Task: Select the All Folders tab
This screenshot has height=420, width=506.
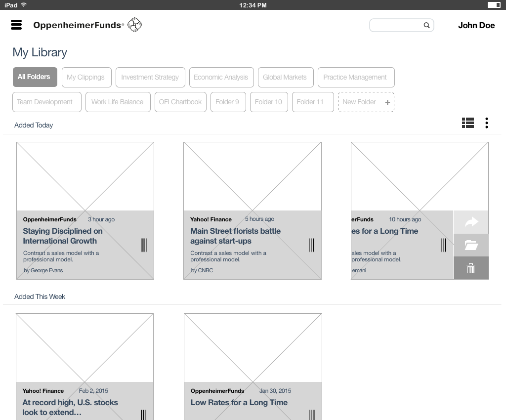Action: click(35, 77)
